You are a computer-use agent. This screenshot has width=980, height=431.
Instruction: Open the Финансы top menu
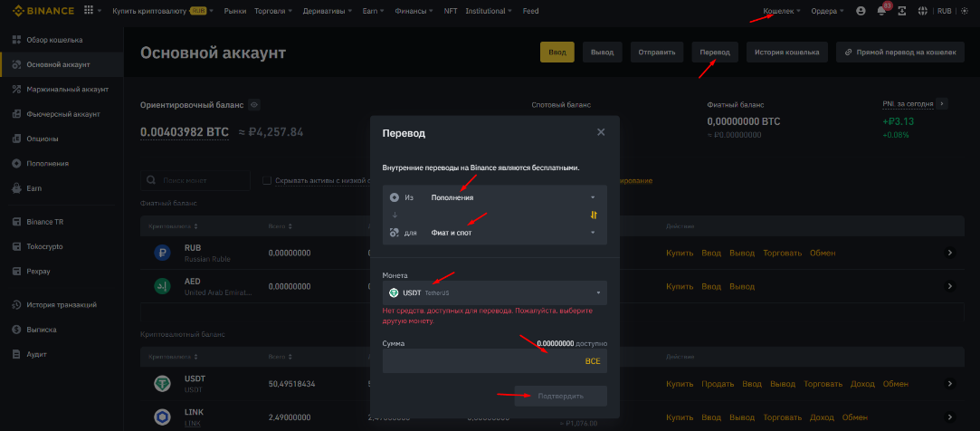point(414,11)
